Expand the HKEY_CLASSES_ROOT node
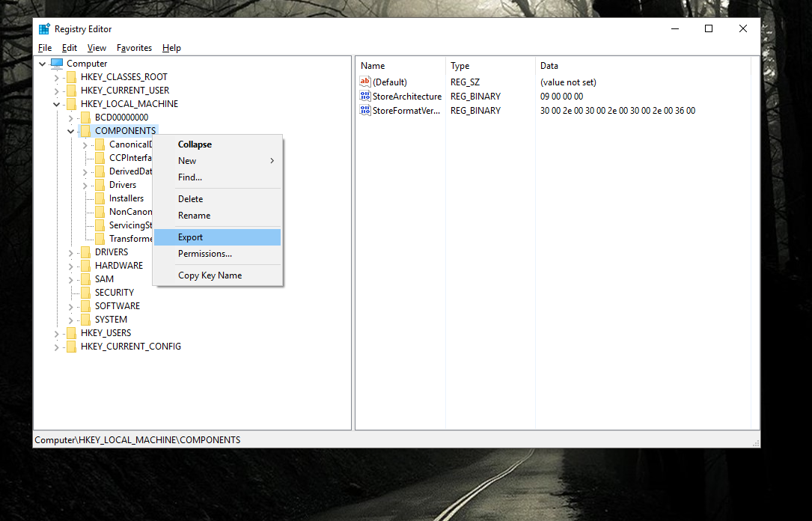Image resolution: width=812 pixels, height=521 pixels. pos(56,78)
